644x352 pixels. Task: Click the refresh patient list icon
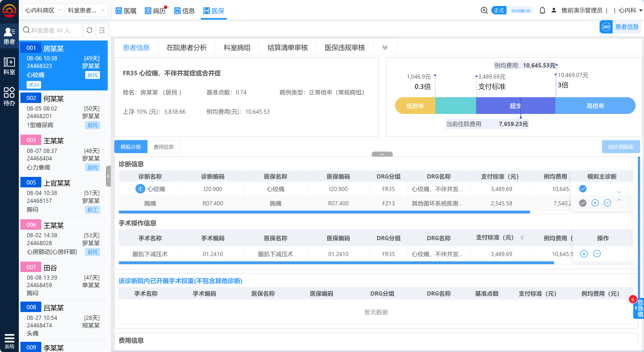[89, 30]
